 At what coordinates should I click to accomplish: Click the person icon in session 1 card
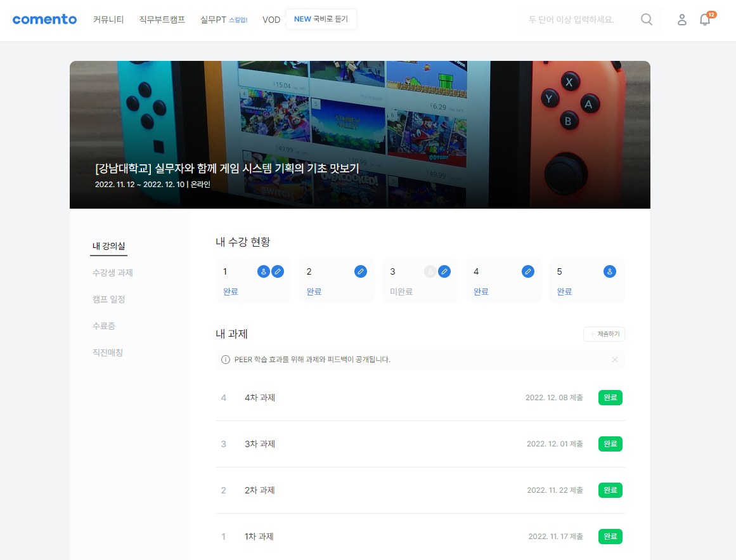263,271
